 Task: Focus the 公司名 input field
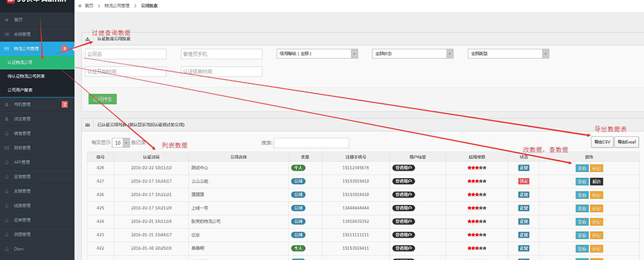125,54
